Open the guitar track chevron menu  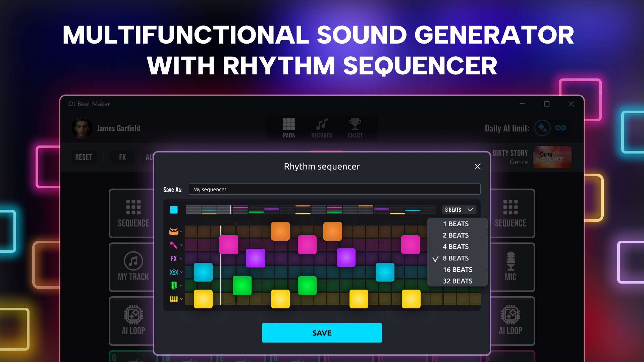[x=182, y=285]
